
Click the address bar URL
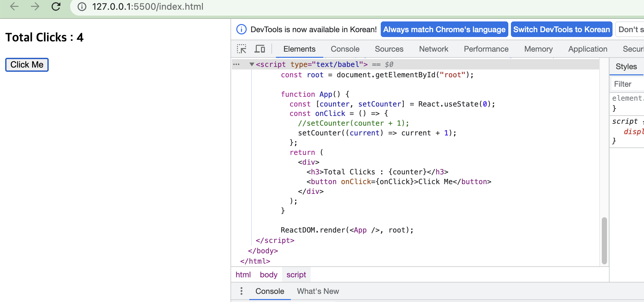[x=148, y=6]
